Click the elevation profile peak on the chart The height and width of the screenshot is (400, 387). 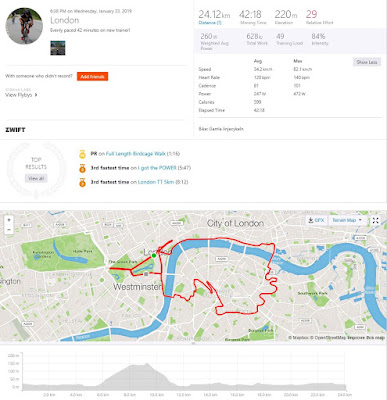147,364
